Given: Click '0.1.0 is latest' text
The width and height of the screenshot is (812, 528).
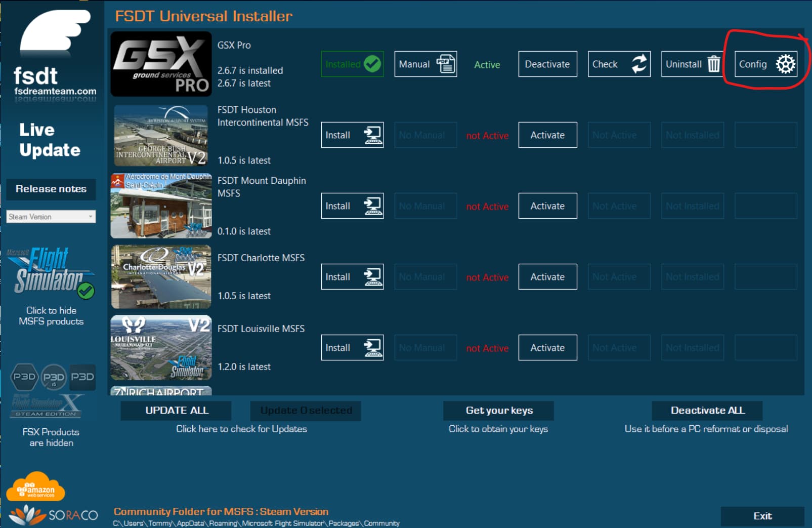Looking at the screenshot, I should [244, 231].
